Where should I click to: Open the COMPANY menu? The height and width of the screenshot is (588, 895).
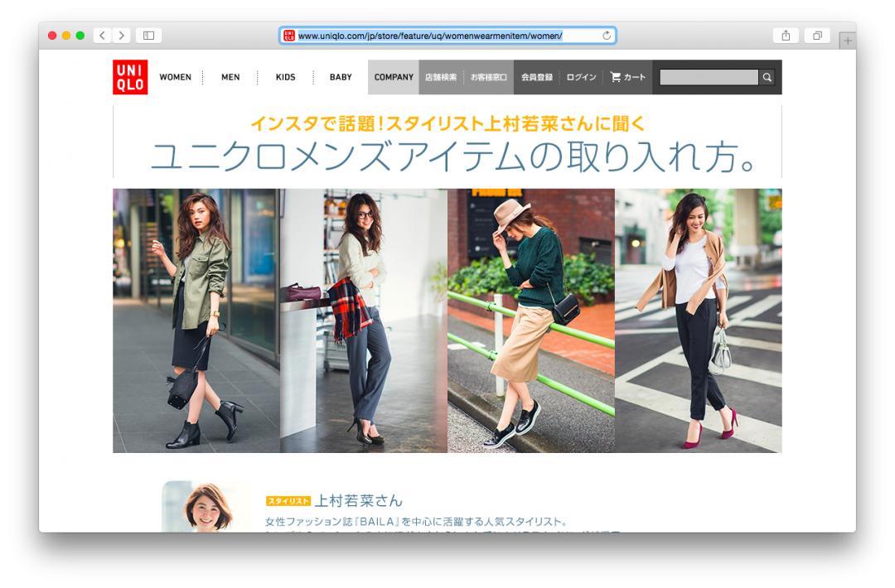pos(393,77)
